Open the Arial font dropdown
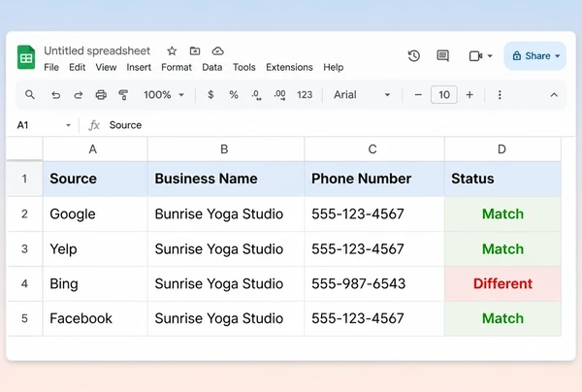 [362, 95]
